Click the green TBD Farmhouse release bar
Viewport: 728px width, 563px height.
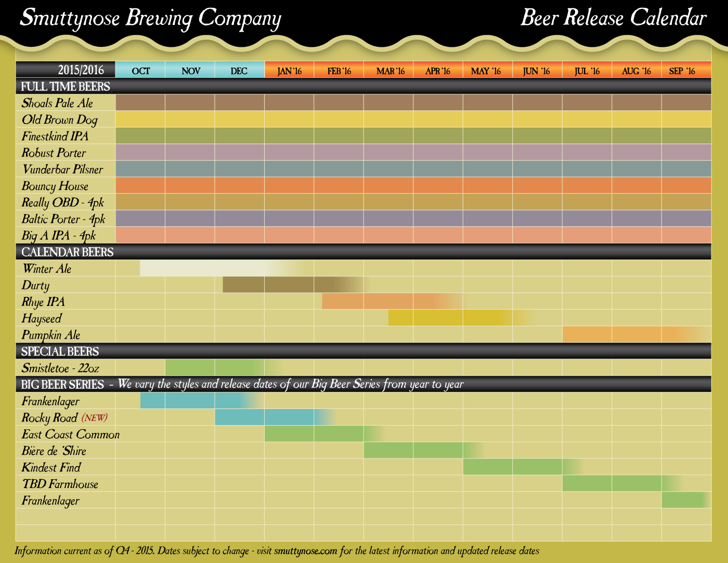click(x=622, y=483)
